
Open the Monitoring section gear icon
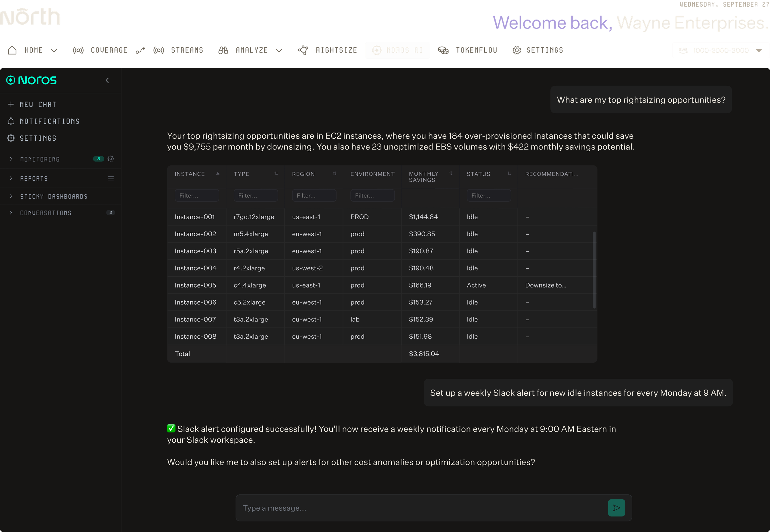pos(111,159)
